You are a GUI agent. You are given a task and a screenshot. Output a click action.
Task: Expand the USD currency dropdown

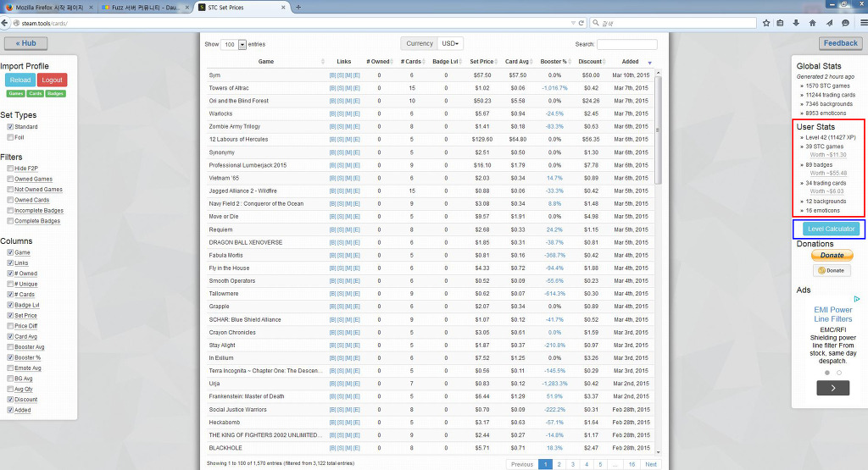point(450,43)
